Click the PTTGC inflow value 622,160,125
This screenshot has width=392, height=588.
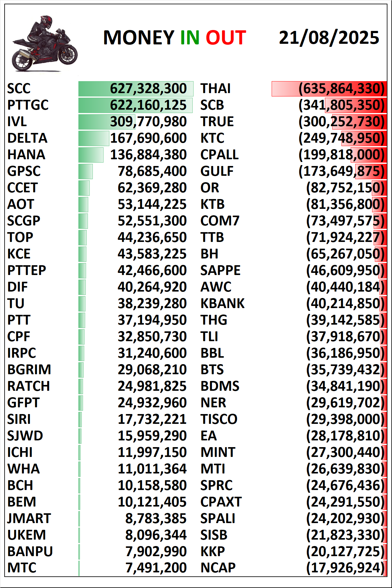point(149,105)
